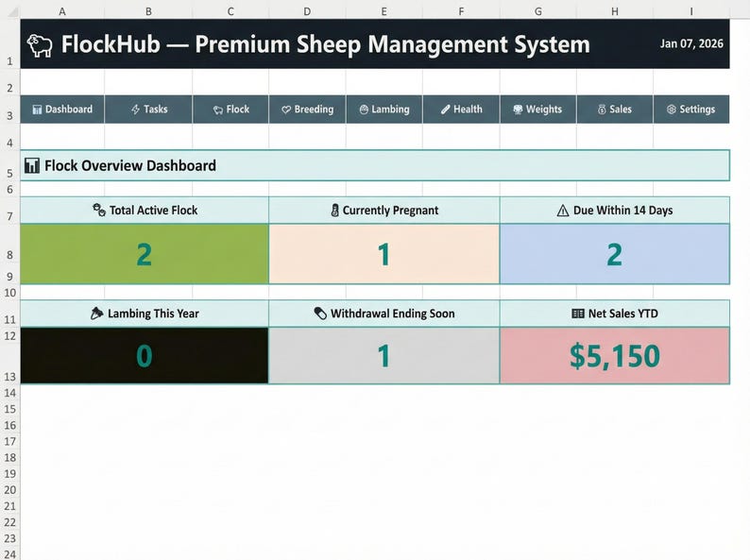The height and width of the screenshot is (560, 750).
Task: Click the green Total Active Flock value 2
Action: [145, 254]
